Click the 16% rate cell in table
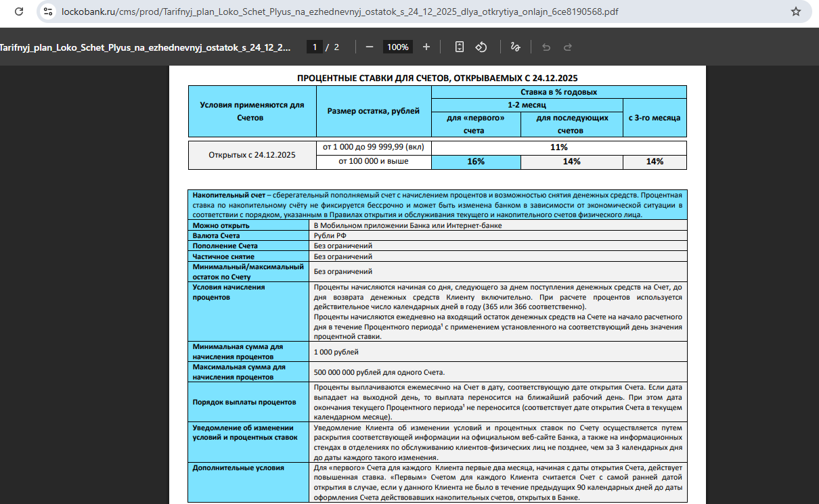The image size is (819, 504). (476, 162)
